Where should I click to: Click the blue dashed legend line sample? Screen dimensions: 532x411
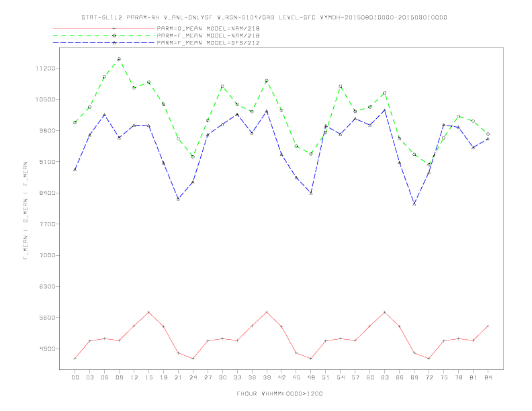coord(104,43)
